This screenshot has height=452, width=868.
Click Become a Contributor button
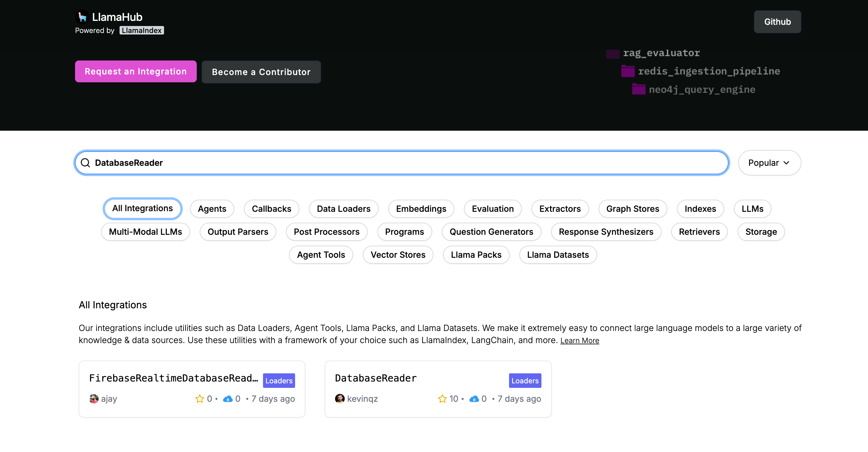click(x=261, y=72)
